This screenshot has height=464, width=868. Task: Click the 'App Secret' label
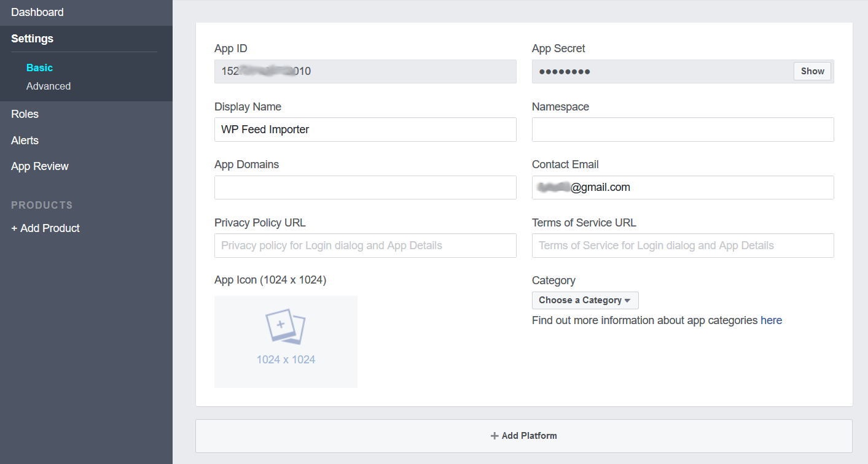pos(558,48)
